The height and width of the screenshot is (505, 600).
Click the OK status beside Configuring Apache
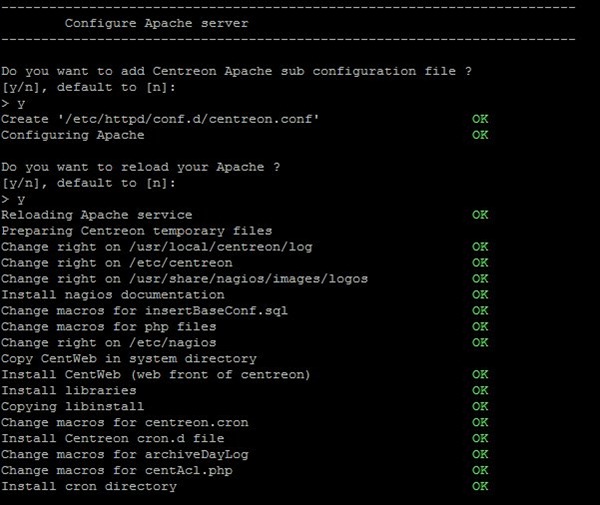pos(480,135)
